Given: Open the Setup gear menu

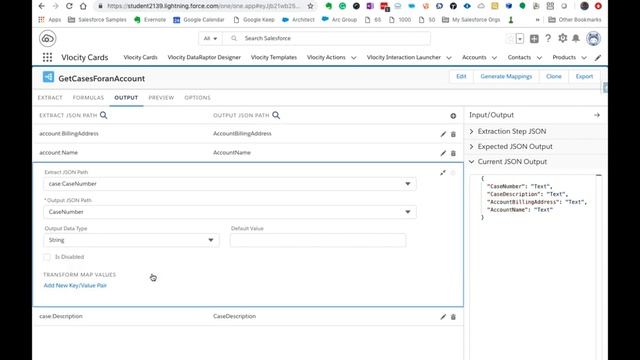Looking at the screenshot, I should pos(562,38).
